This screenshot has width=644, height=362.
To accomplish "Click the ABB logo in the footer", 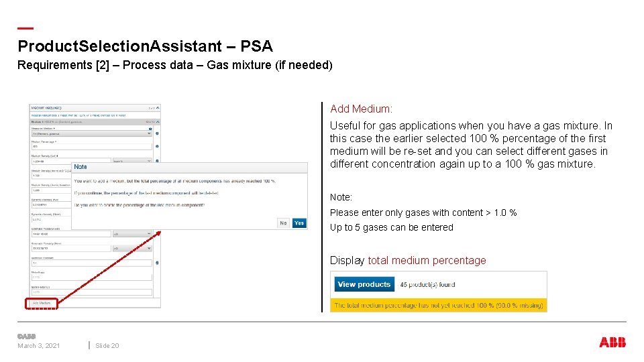I will point(612,343).
